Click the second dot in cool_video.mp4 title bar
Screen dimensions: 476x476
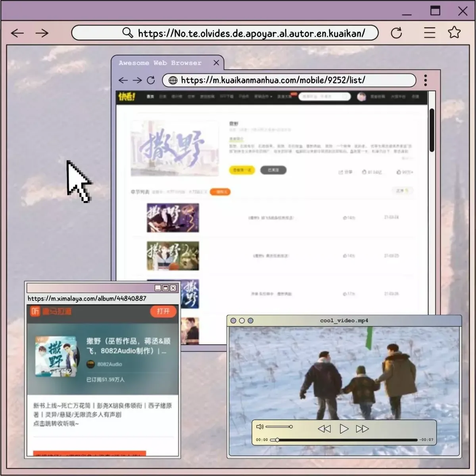pyautogui.click(x=242, y=321)
